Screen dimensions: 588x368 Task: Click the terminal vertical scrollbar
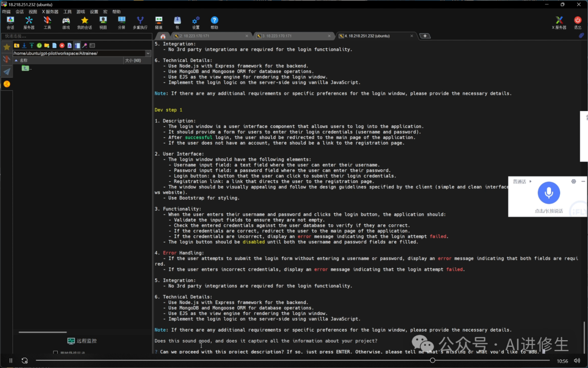coord(585,338)
